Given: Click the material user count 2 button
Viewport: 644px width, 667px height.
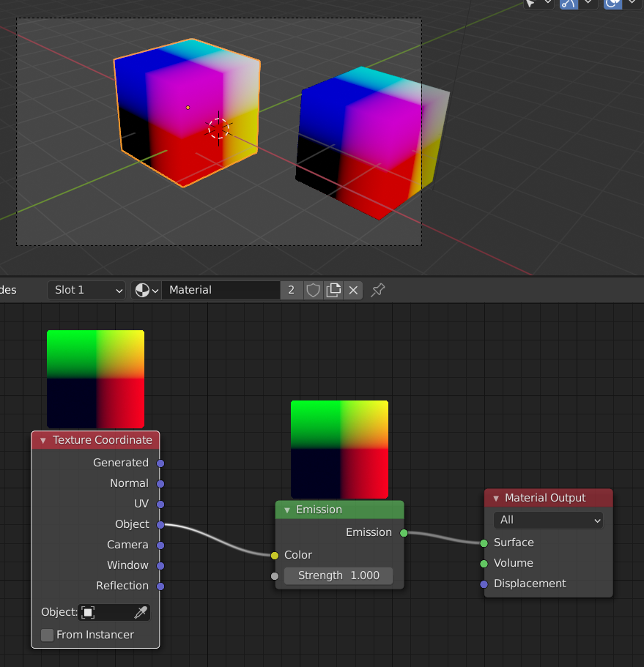Looking at the screenshot, I should (292, 290).
